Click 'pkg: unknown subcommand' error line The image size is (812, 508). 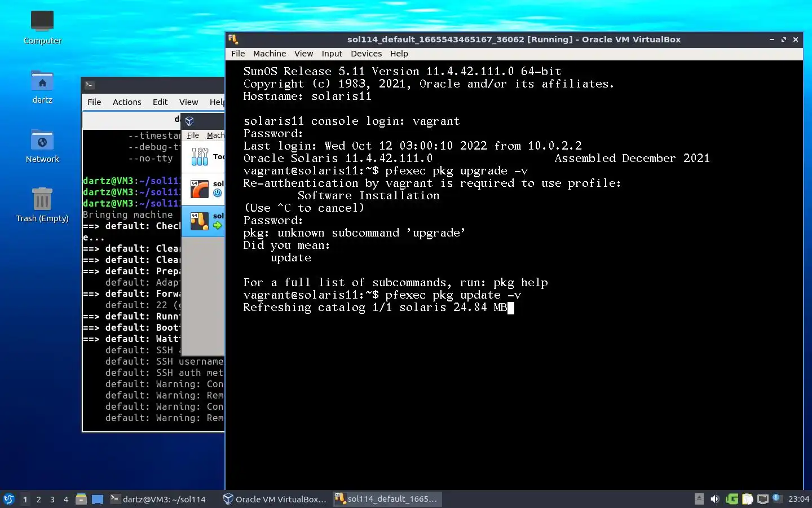(x=354, y=233)
